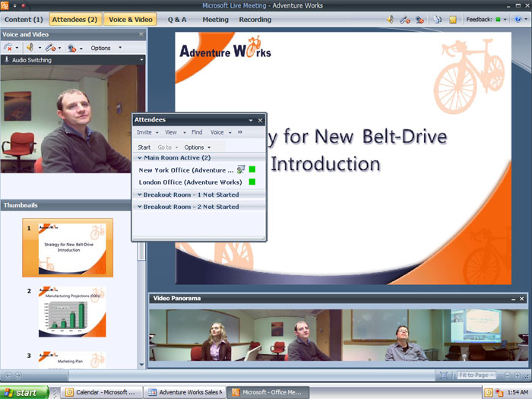Open the dropdown arrow next to Help

[526, 19]
